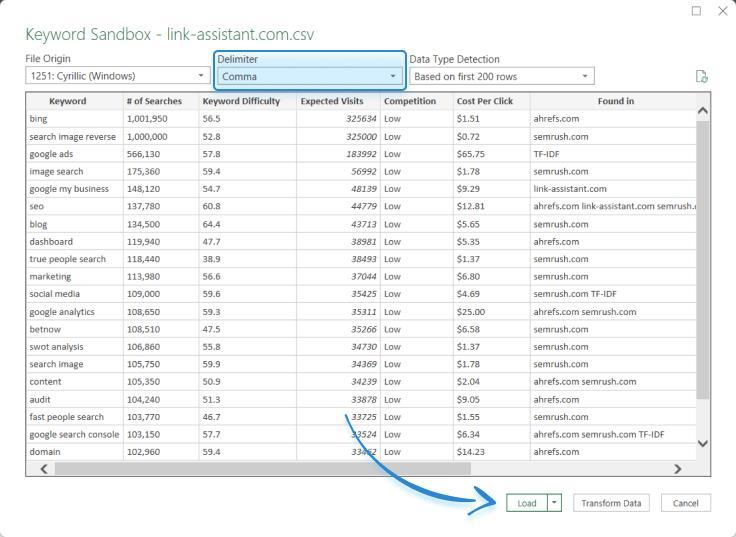Close the Keyword Sandbox dialog

pos(723,11)
